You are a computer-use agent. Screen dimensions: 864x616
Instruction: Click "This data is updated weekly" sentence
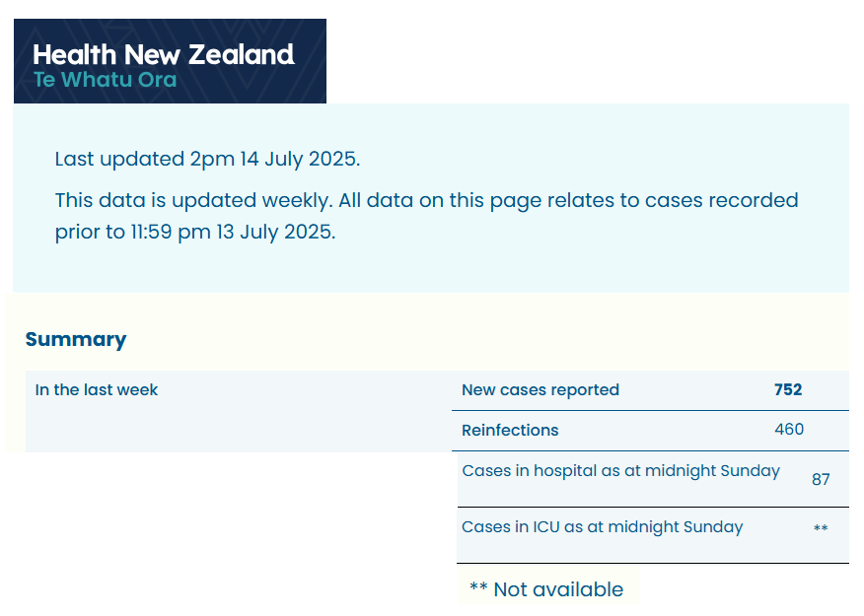(193, 200)
